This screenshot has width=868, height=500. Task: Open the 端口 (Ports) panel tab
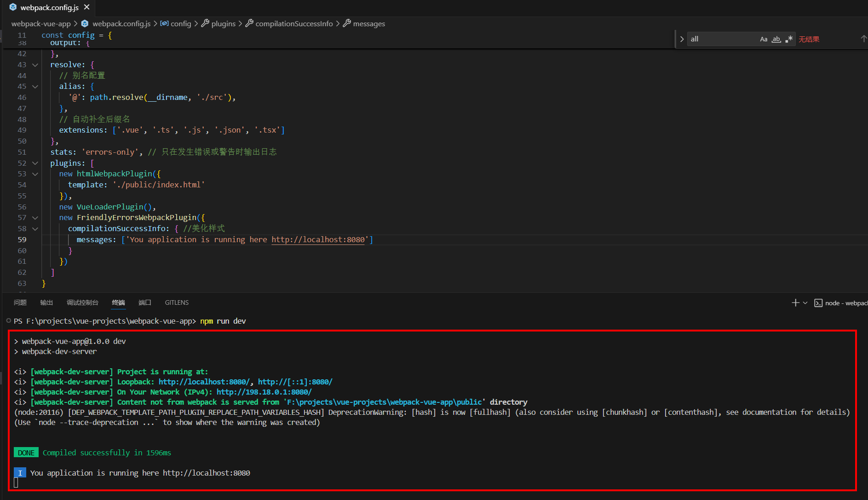[145, 302]
